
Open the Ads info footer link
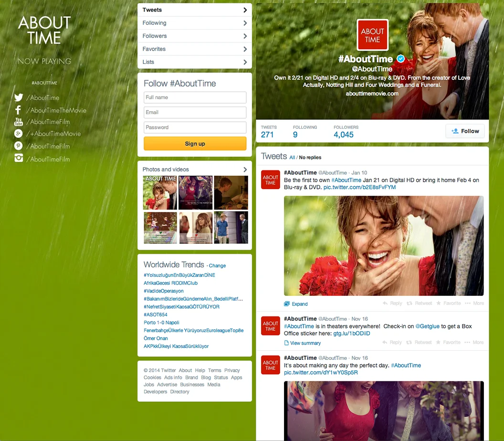pos(173,378)
